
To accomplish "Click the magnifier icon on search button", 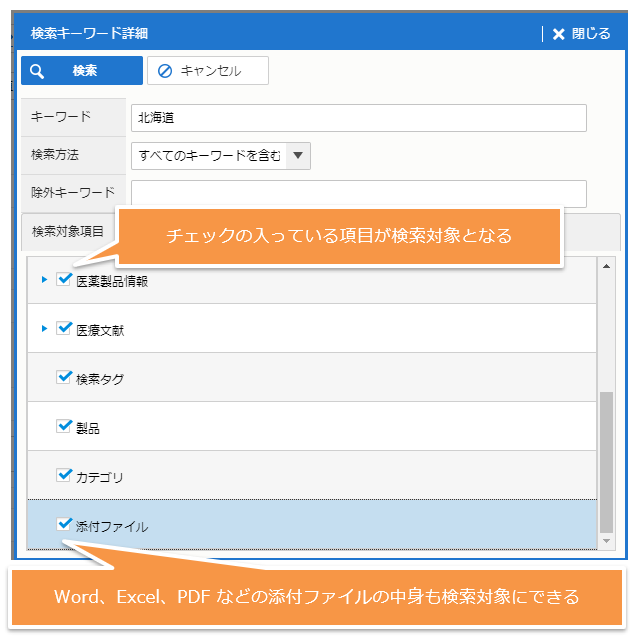I will click(38, 71).
